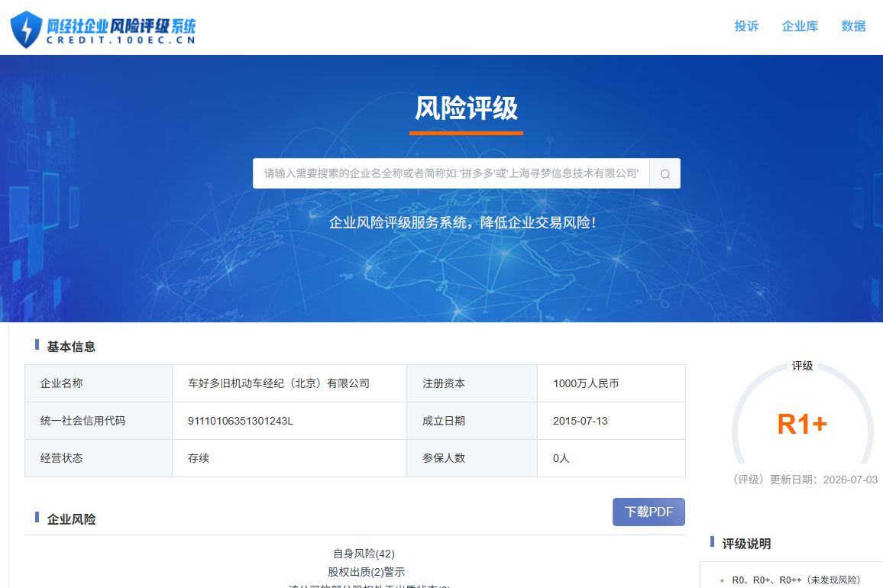This screenshot has width=883, height=588.
Task: Click the 1000万人民币 registered capital value
Action: [586, 383]
